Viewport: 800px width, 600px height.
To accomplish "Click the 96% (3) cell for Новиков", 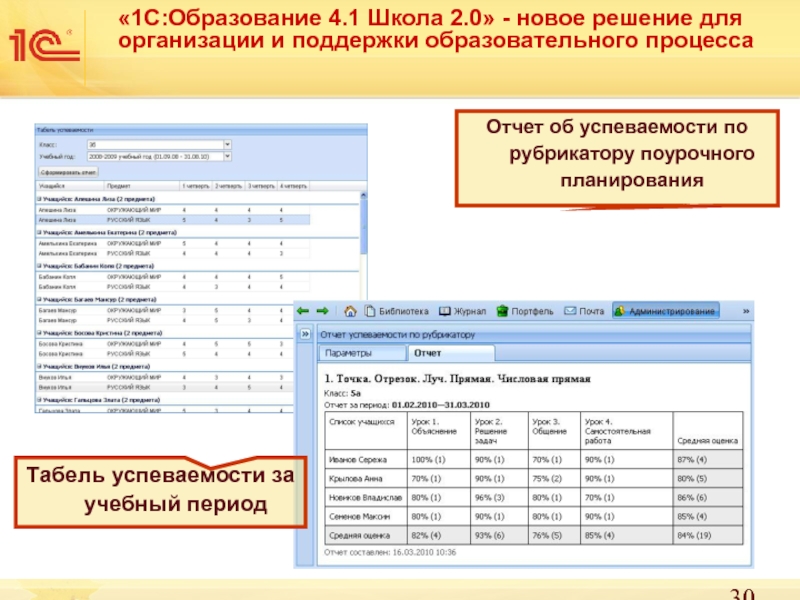I will pos(499,497).
